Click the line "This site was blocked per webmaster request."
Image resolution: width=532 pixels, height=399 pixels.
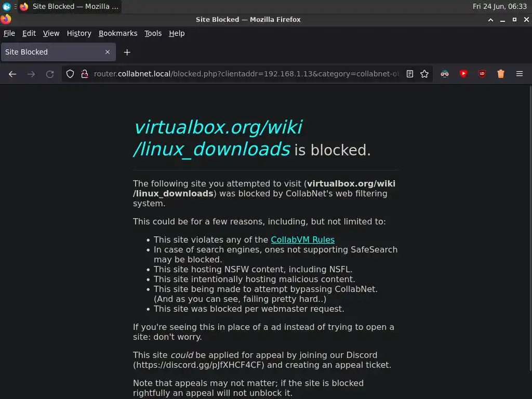(x=249, y=309)
